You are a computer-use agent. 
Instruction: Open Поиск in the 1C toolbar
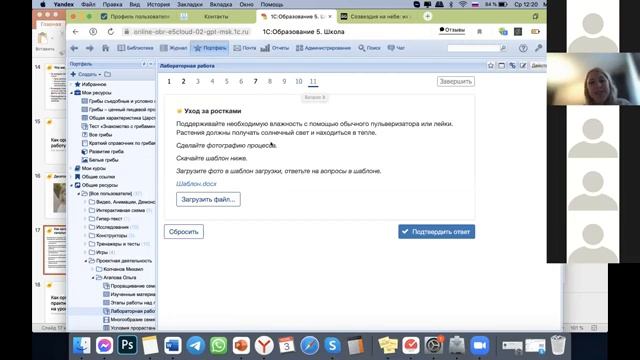tap(369, 48)
